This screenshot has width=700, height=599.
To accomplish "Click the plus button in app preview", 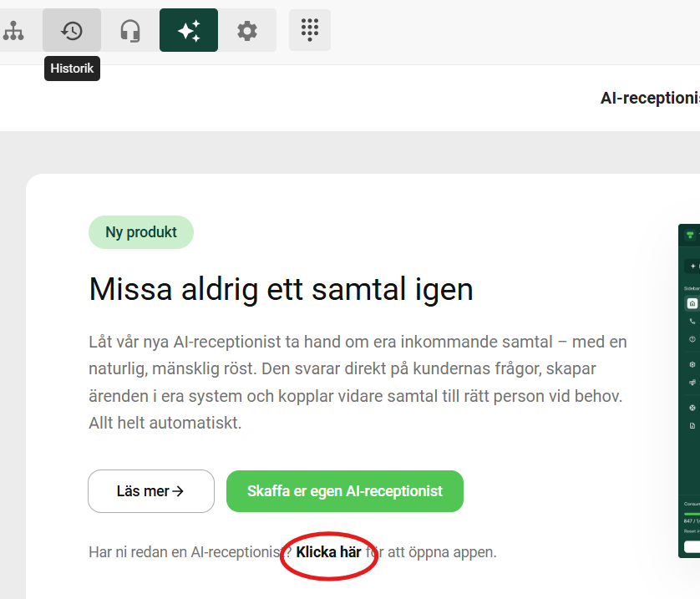I will click(692, 266).
